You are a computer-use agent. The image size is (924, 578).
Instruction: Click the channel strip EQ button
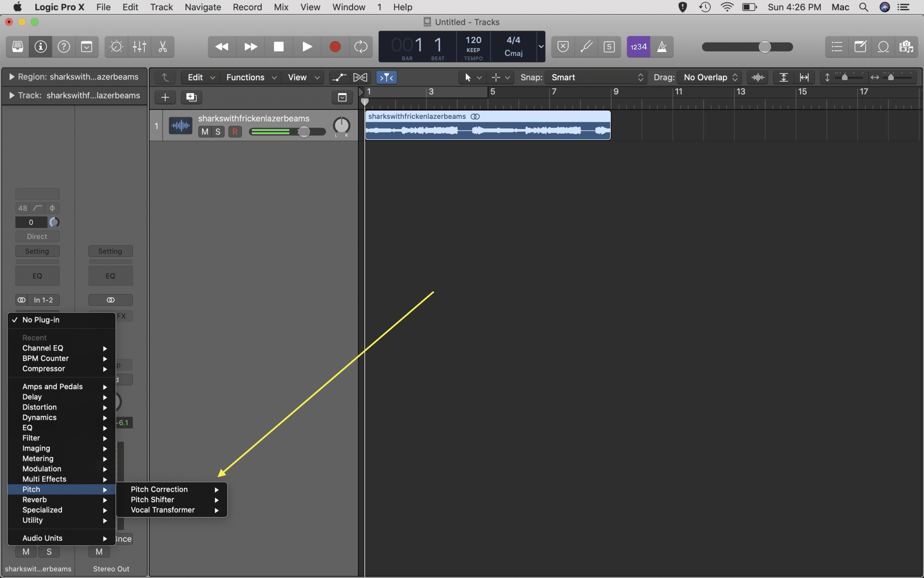[37, 276]
